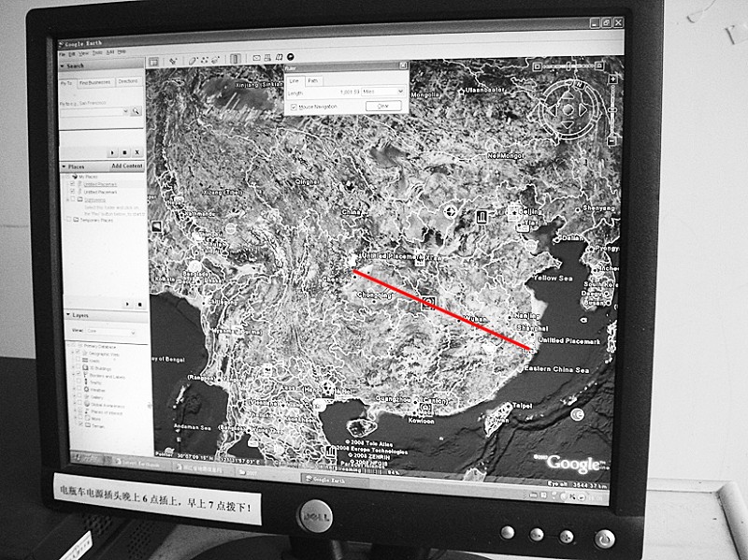Collapse the Search panel triangle

tap(62, 66)
